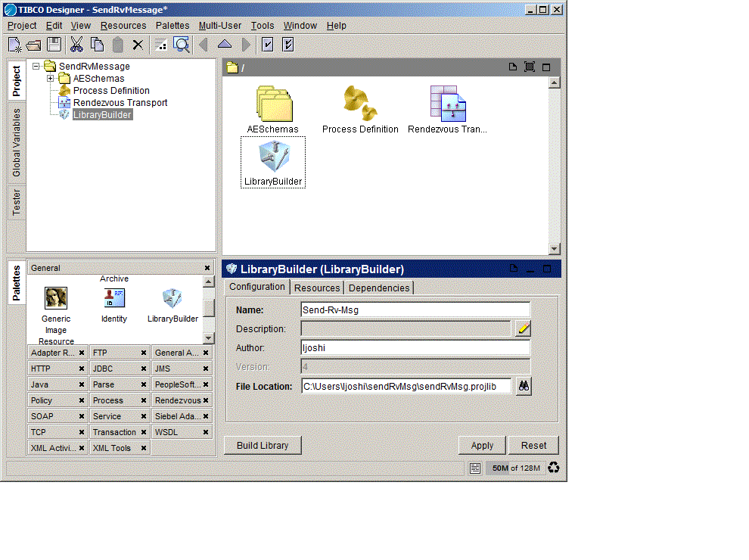Click the Reset button
The height and width of the screenshot is (560, 749).
[x=533, y=445]
